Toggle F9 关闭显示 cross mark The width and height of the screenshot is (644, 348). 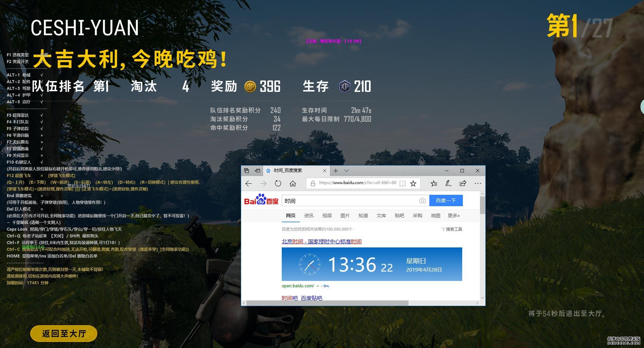click(x=42, y=155)
